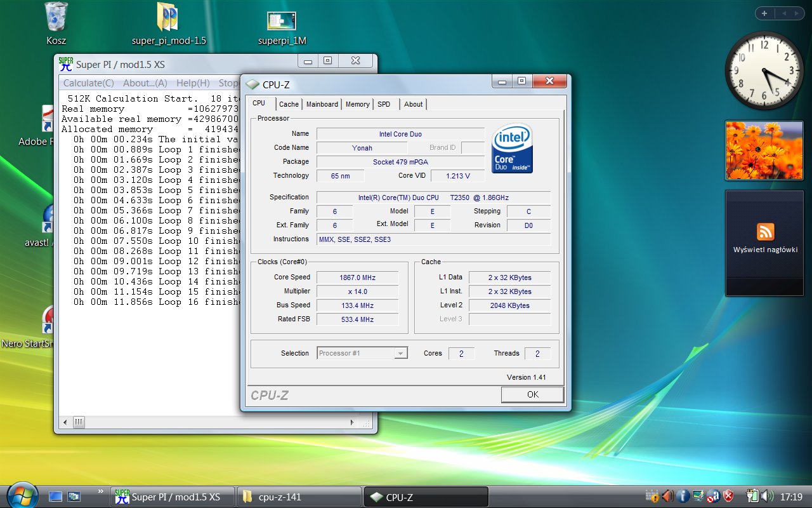Screen dimensions: 812x508
Task: Open the Processor #1 selection dropdown
Action: (362, 353)
